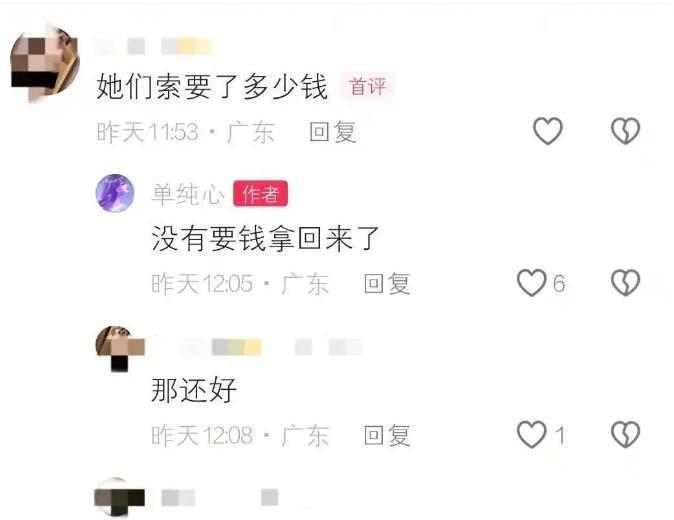The height and width of the screenshot is (520, 674).
Task: Click the 首评 first-comment tag
Action: [368, 86]
